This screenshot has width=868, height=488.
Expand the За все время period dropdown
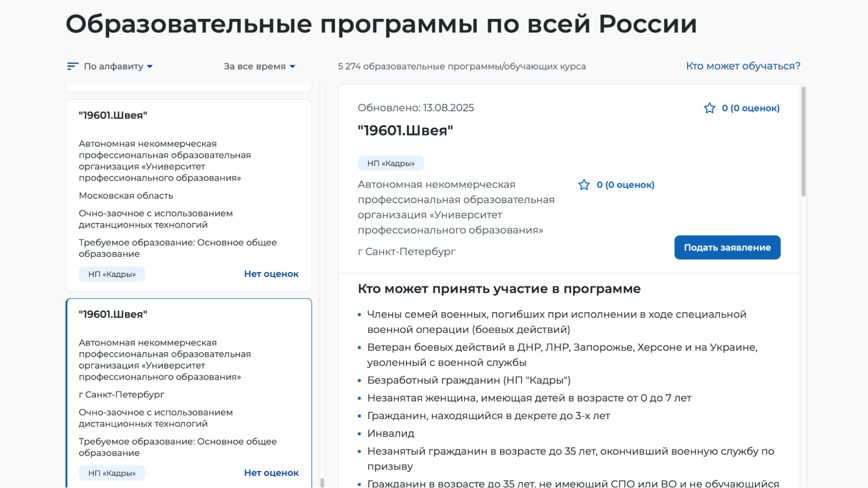(x=259, y=66)
